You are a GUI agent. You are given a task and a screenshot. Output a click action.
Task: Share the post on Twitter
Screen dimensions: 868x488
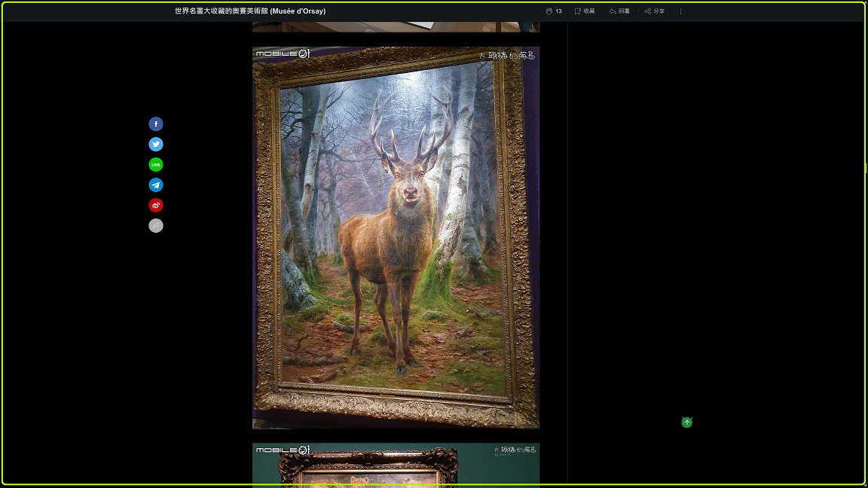[155, 145]
